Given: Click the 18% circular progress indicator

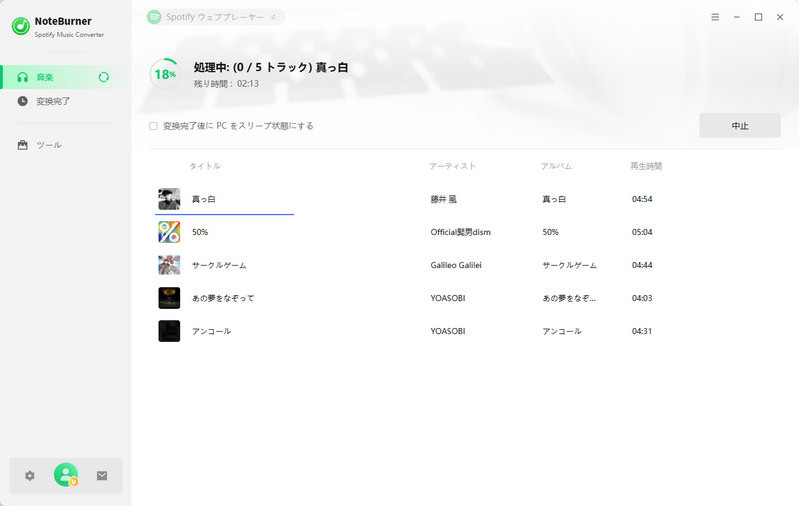Looking at the screenshot, I should pos(165,74).
